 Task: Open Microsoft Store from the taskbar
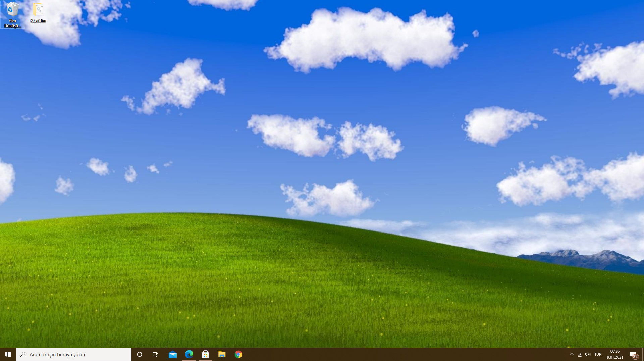point(206,354)
